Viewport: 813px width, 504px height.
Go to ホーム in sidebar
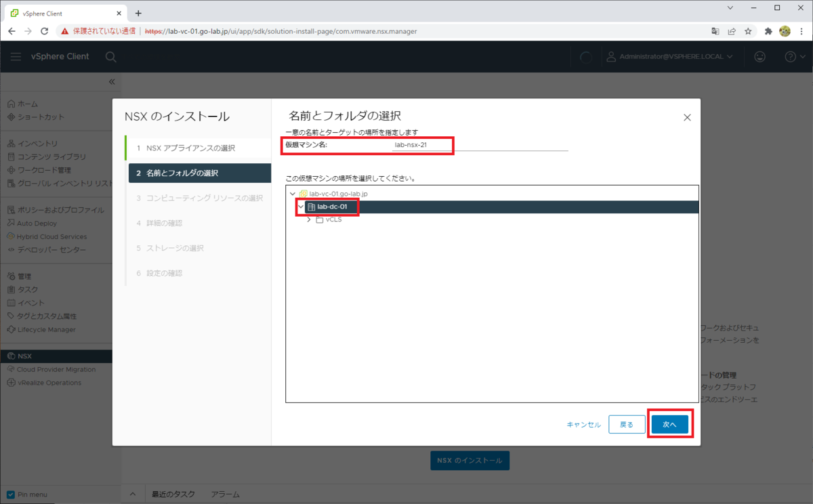(x=22, y=104)
